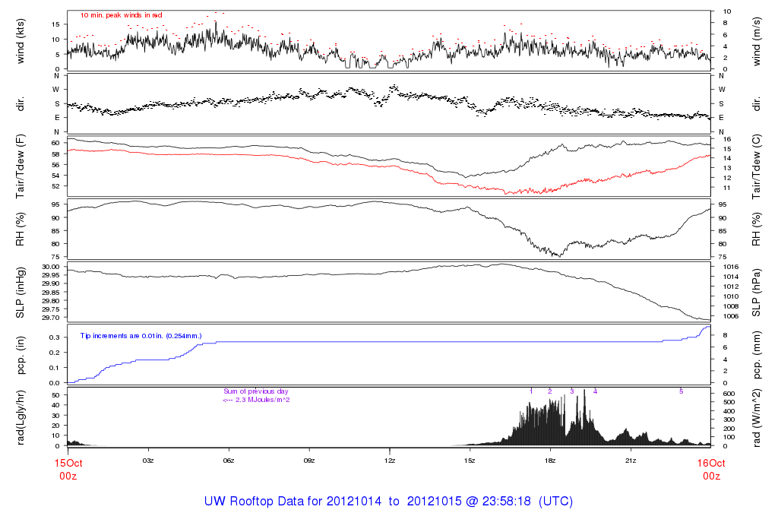Select purple marker 5 in radiation panel
The height and width of the screenshot is (532, 778).
[x=681, y=391]
